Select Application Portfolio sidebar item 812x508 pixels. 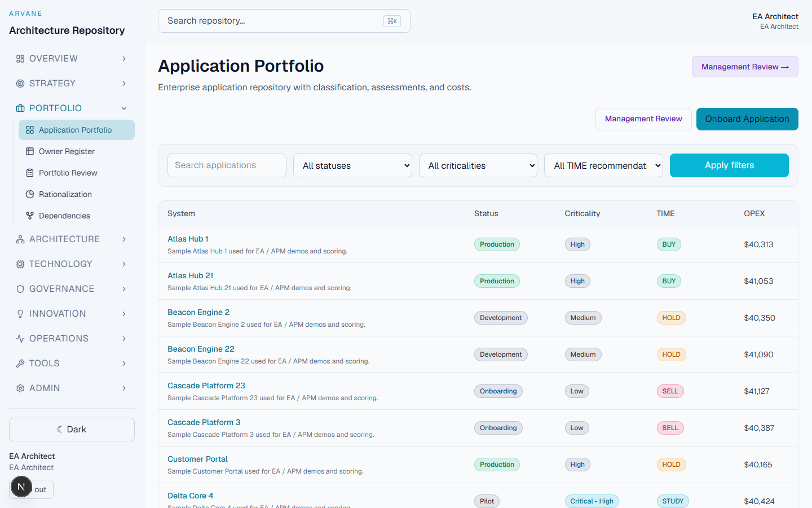pyautogui.click(x=77, y=130)
